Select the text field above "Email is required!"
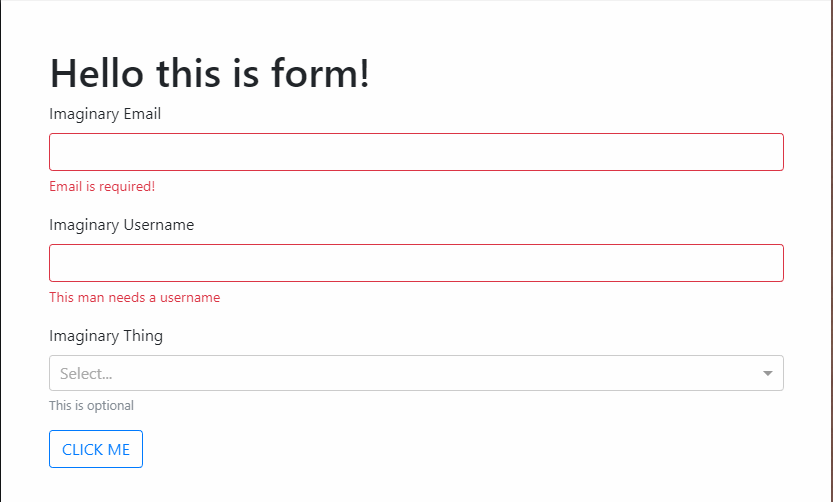 [x=416, y=152]
